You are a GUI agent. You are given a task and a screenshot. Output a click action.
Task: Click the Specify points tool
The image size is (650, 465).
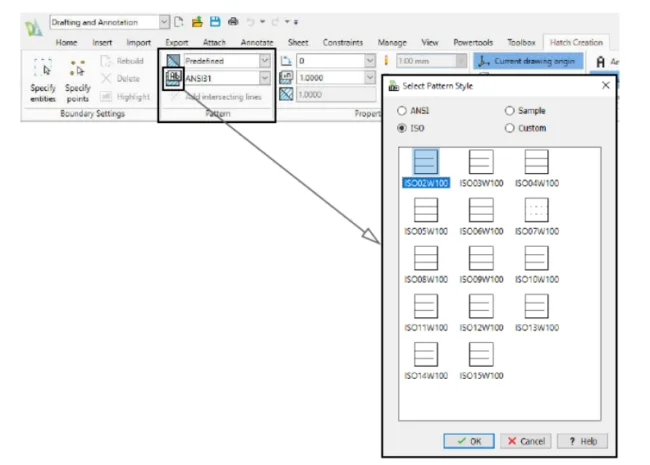pyautogui.click(x=78, y=80)
